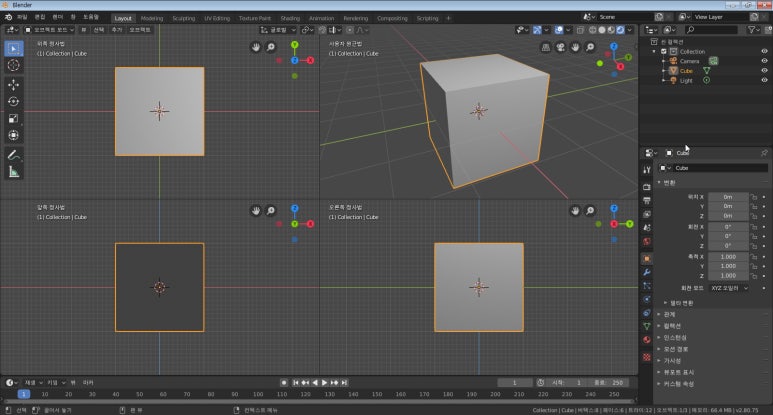Hide the Light in outliner
Image resolution: width=773 pixels, height=415 pixels.
pos(764,80)
